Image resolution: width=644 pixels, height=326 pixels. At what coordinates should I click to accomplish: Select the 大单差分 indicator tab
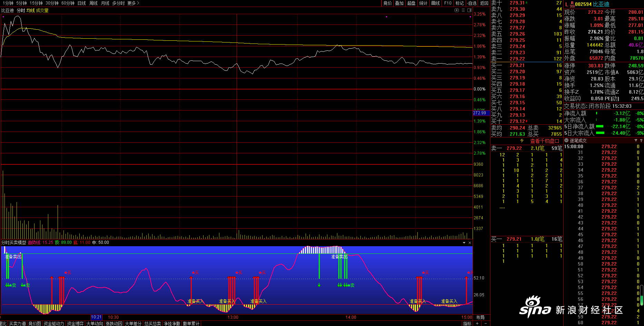[x=133, y=324]
